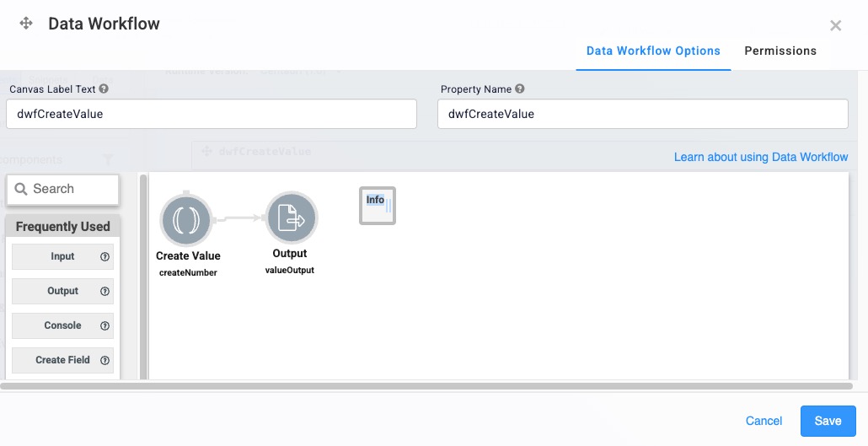Switch to Data Workflow Options tab

(653, 51)
